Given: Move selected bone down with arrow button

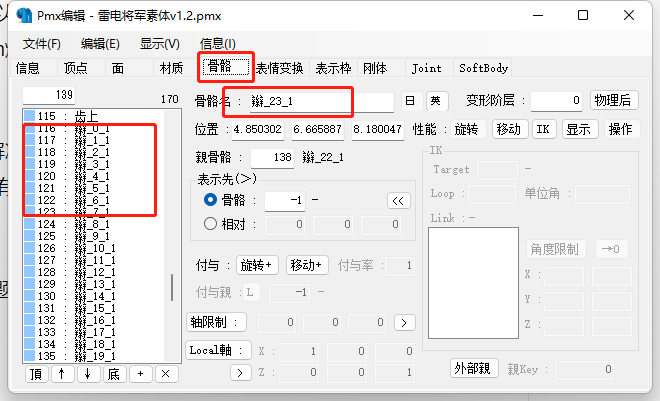Looking at the screenshot, I should (88, 374).
